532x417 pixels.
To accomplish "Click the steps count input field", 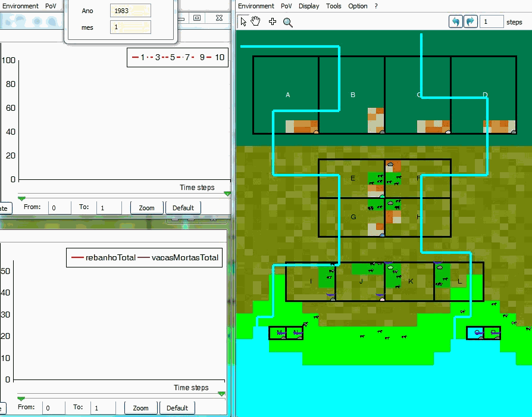I will tap(492, 22).
